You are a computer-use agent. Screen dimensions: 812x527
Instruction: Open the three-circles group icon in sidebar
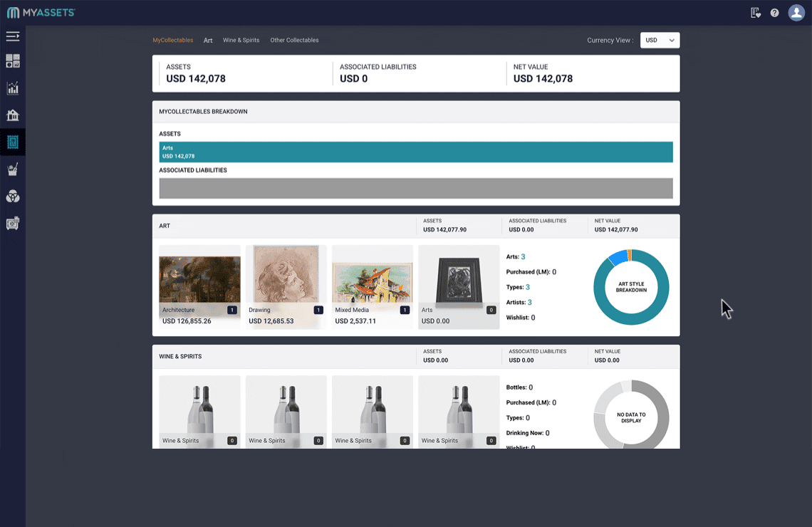(12, 197)
